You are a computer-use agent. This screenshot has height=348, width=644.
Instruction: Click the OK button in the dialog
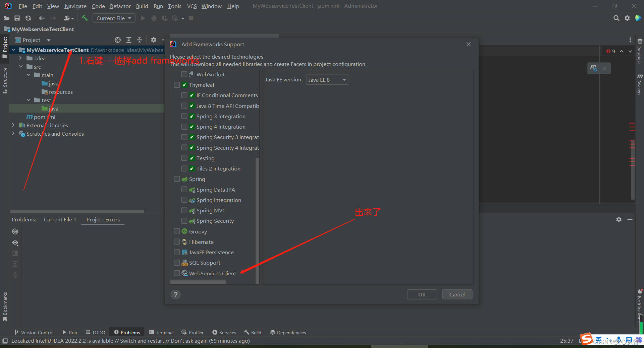422,294
